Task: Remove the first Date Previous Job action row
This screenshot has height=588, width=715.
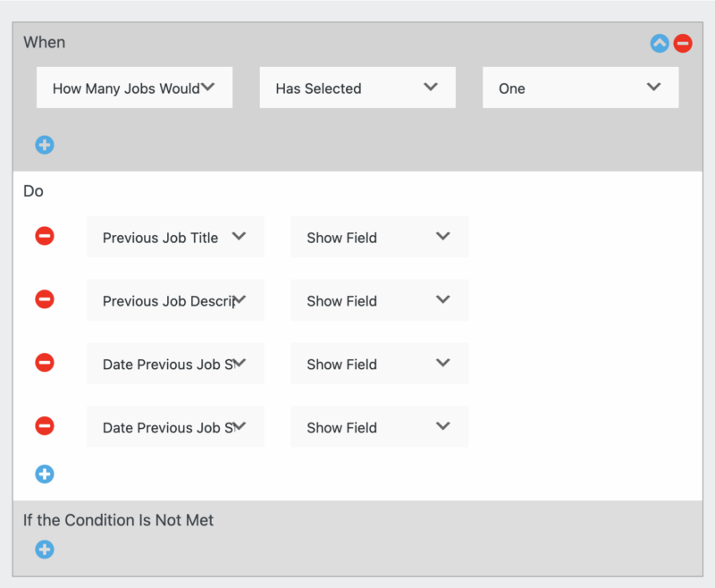Action: (x=45, y=363)
